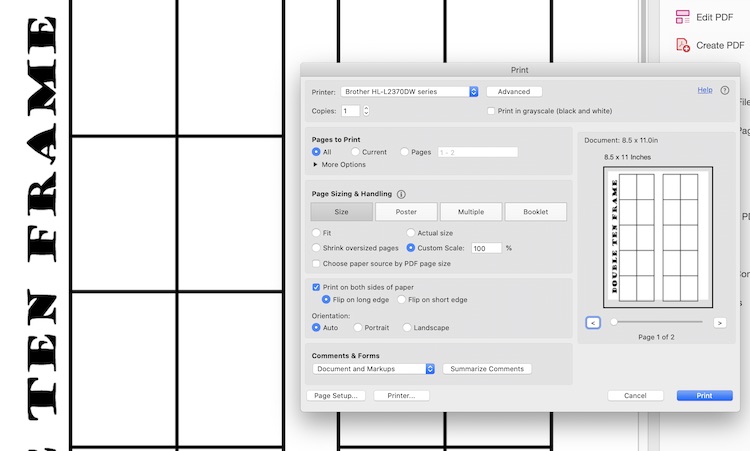Click the Custom Scale percent field
This screenshot has height=451, width=750.
(486, 248)
